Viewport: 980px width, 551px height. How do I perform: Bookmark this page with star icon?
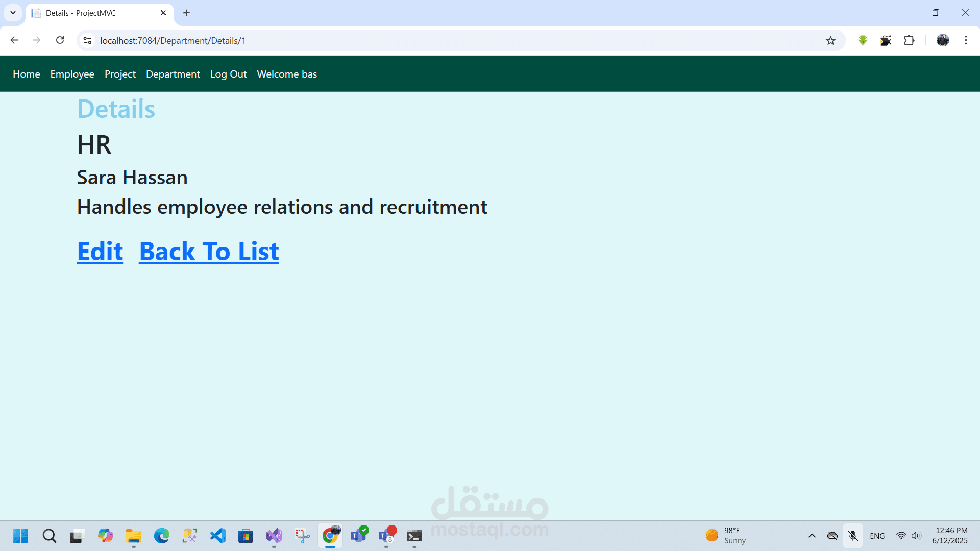pyautogui.click(x=830, y=41)
